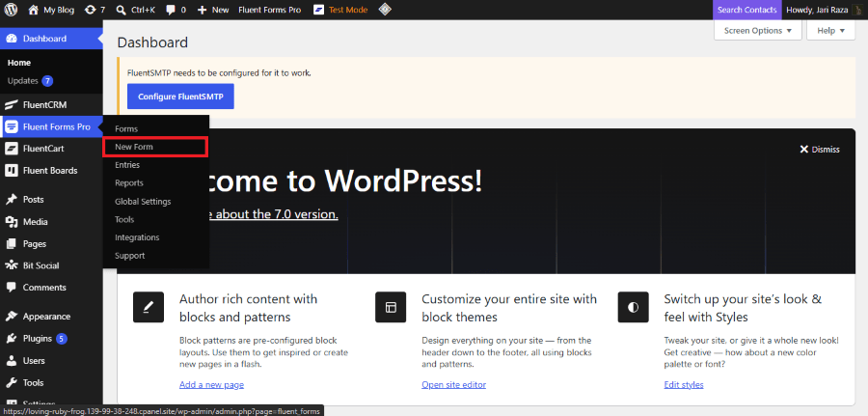Image resolution: width=868 pixels, height=416 pixels.
Task: Click the user avatar next to Howdy
Action: click(856, 10)
